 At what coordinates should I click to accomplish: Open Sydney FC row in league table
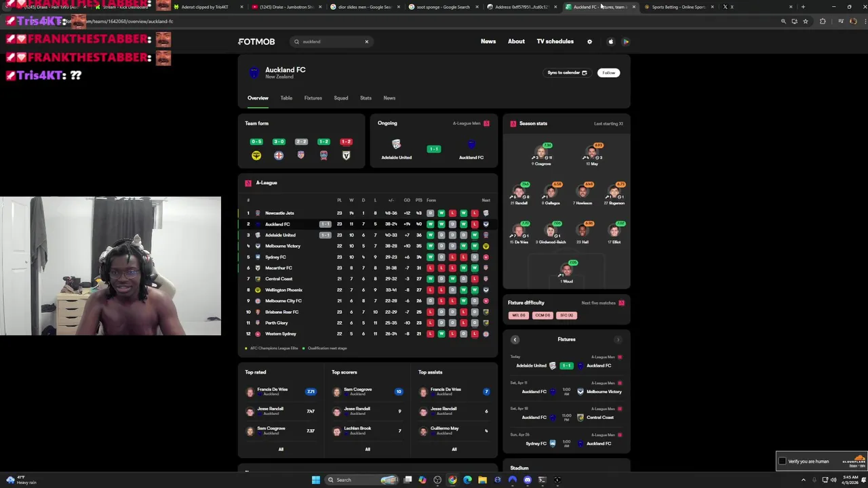pyautogui.click(x=367, y=257)
